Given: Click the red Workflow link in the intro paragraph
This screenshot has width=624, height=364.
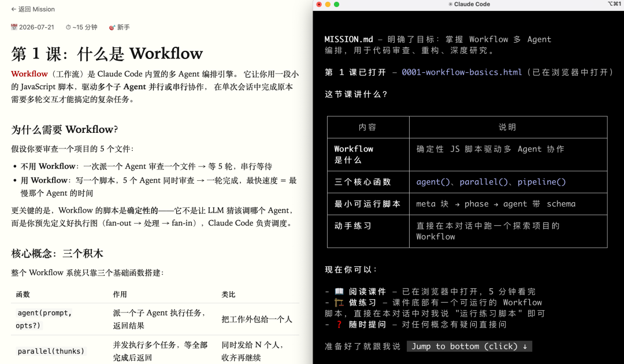Looking at the screenshot, I should coord(29,74).
